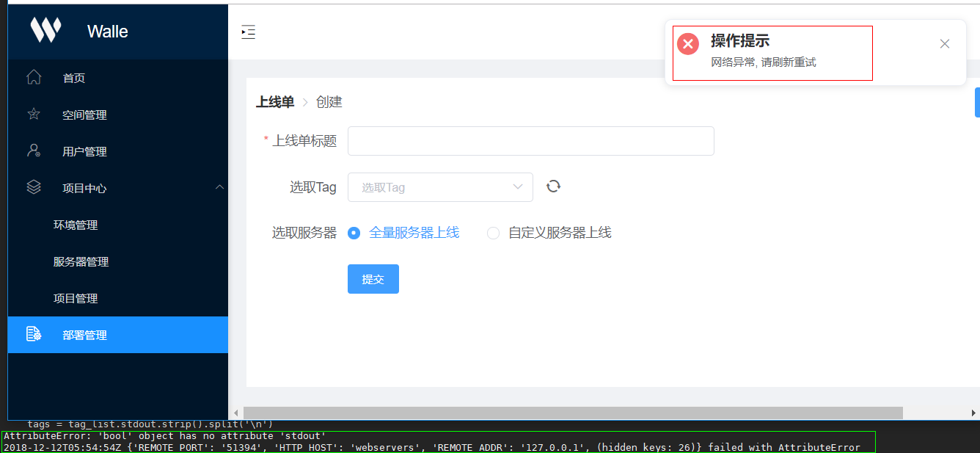Select 全量服务器上线 radio option
Viewport: 980px width, 453px height.
(404, 233)
